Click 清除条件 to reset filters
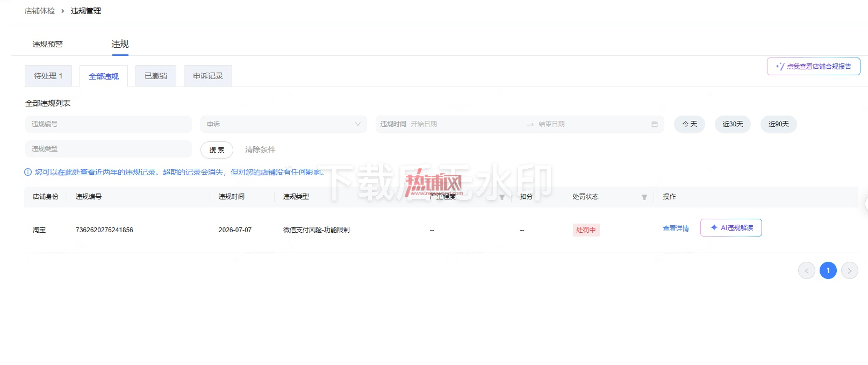 click(x=260, y=149)
